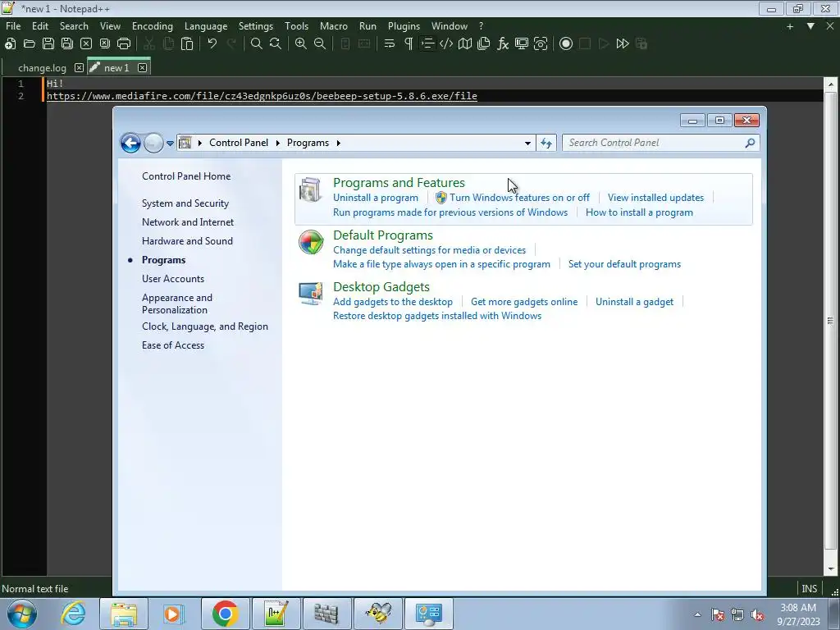The height and width of the screenshot is (630, 840).
Task: Open the Function List fx icon
Action: coord(503,44)
